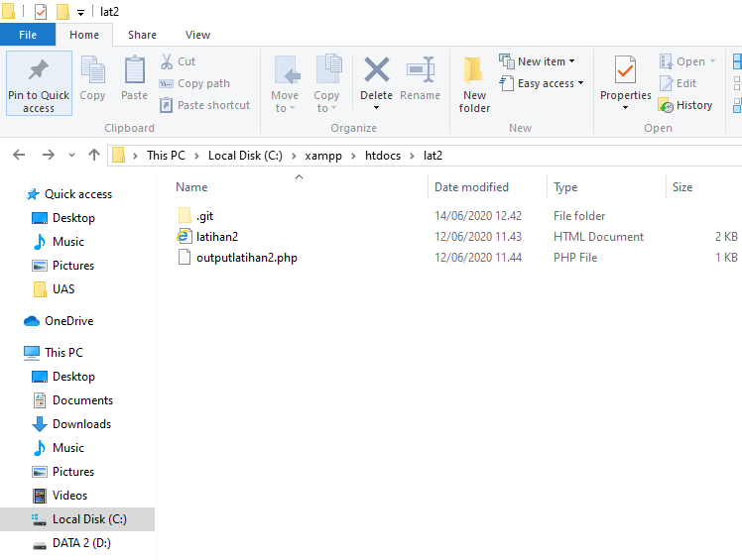Screen dimensions: 742x560
Task: Click the Edit button in Open group
Action: [x=678, y=83]
